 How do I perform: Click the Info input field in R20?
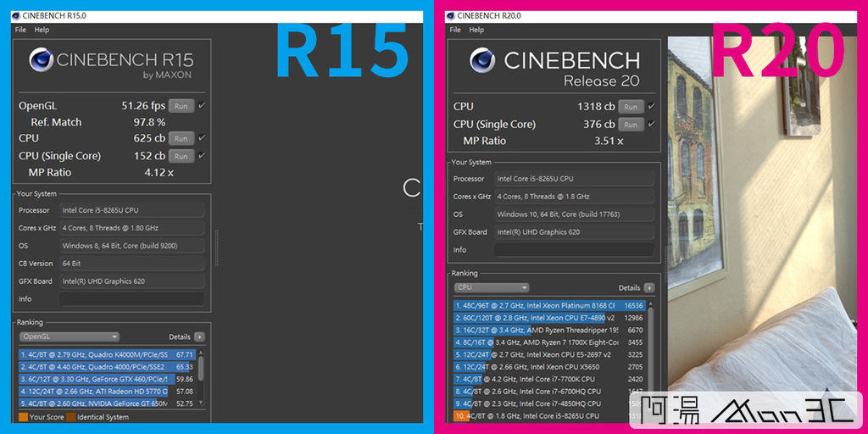tap(574, 250)
